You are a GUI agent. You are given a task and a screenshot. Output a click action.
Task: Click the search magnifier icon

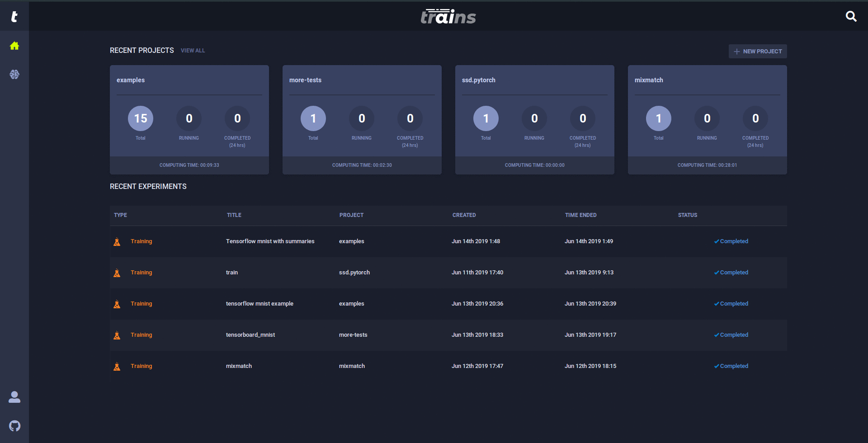851,17
